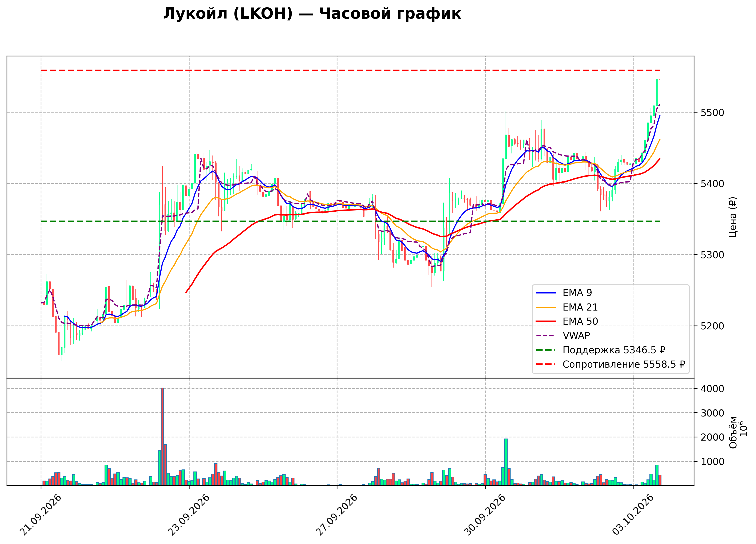Viewport: 756px width, 544px height.
Task: Click the blue EMA 9 legend line sample
Action: point(546,293)
